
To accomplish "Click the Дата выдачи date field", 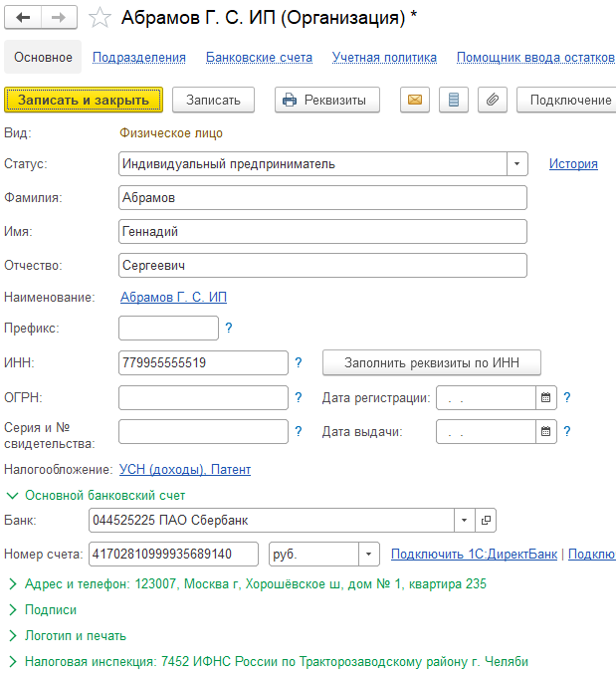I will tap(486, 431).
